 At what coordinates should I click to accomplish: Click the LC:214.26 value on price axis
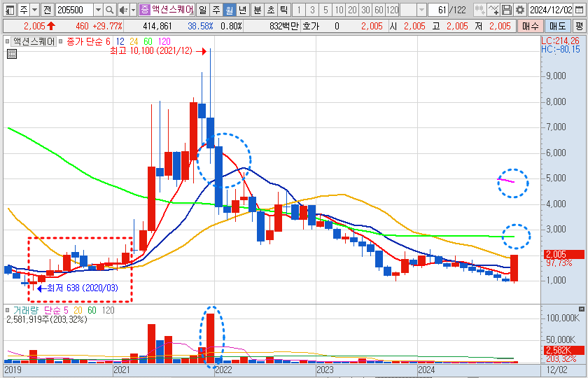[560, 41]
